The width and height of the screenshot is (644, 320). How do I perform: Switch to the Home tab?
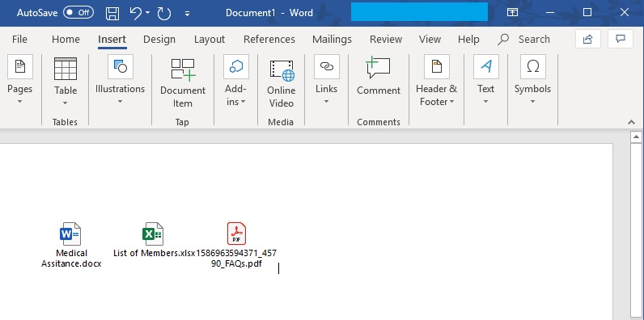pos(66,40)
